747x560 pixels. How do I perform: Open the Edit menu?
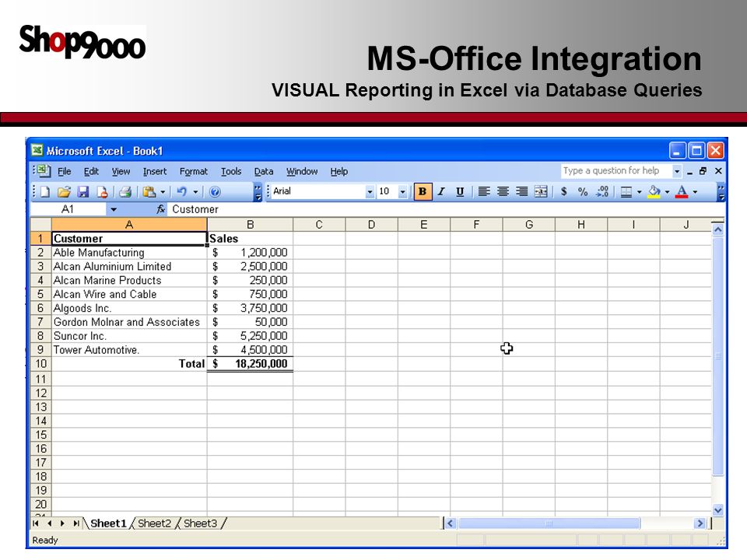[x=91, y=171]
